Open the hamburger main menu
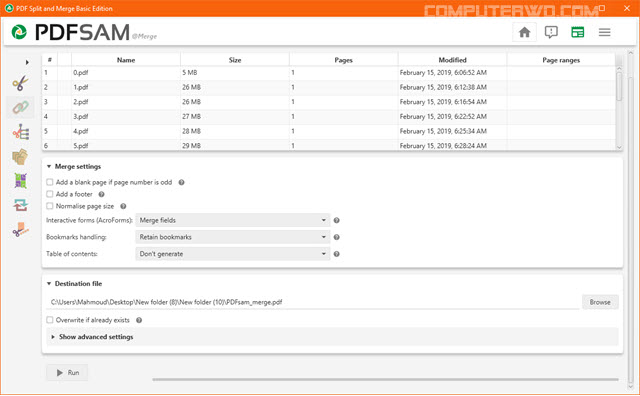 pos(604,32)
